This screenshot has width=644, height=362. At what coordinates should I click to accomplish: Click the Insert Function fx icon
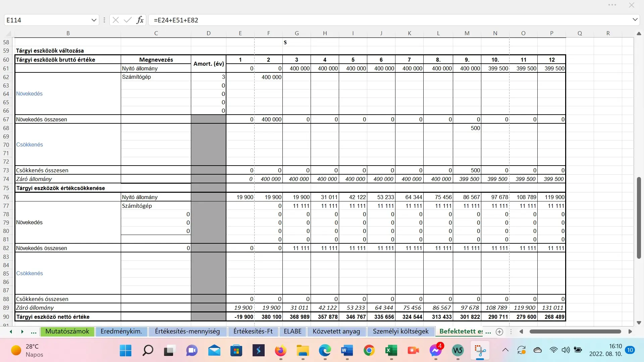coord(140,20)
